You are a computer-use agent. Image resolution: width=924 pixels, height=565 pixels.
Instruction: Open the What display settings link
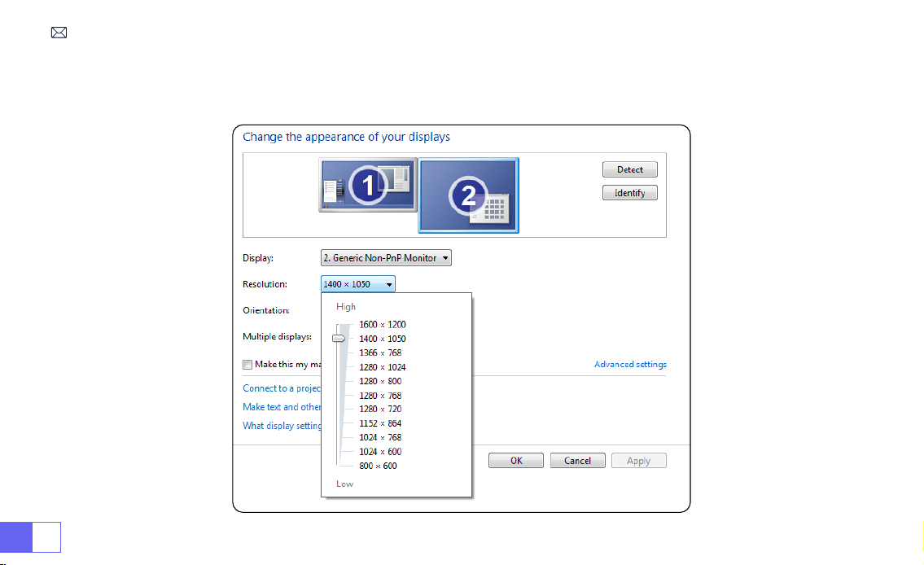[282, 425]
